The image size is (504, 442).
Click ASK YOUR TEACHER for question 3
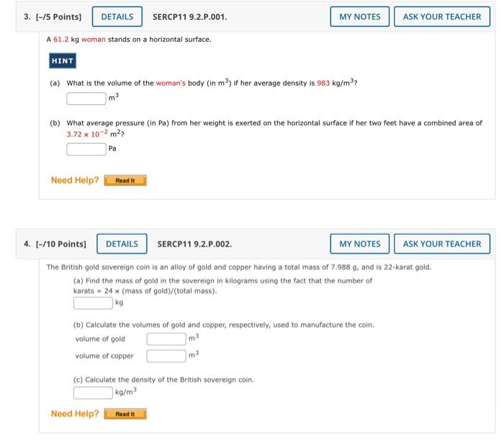point(442,17)
